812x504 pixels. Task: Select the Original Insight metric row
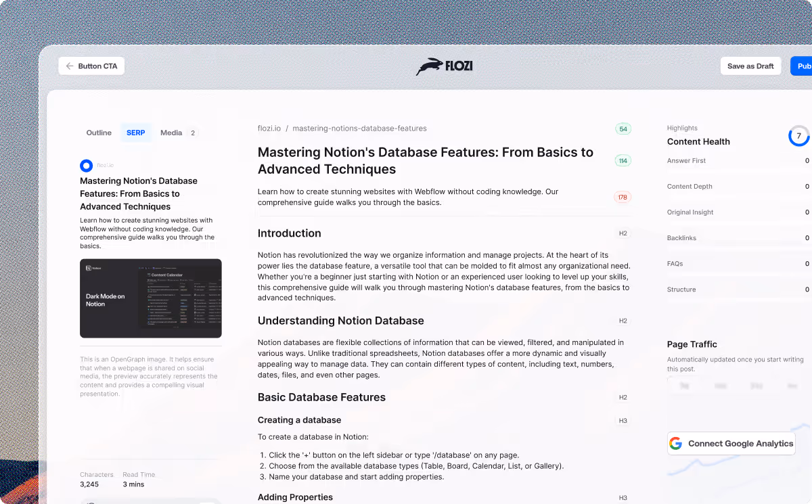738,212
